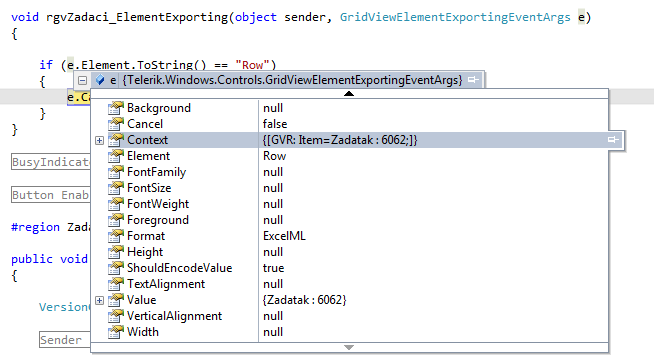654x361 pixels.
Task: Click the Width property icon
Action: 116,331
